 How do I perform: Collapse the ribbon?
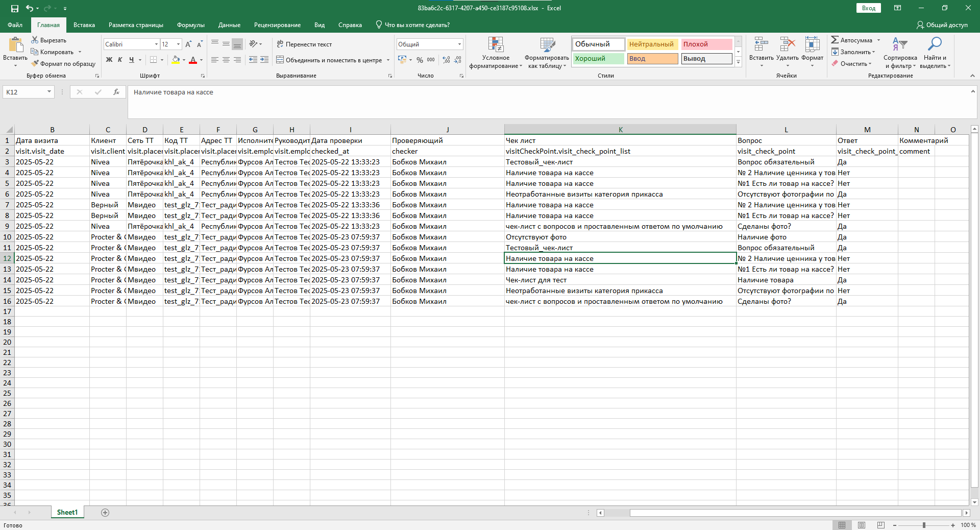click(972, 76)
